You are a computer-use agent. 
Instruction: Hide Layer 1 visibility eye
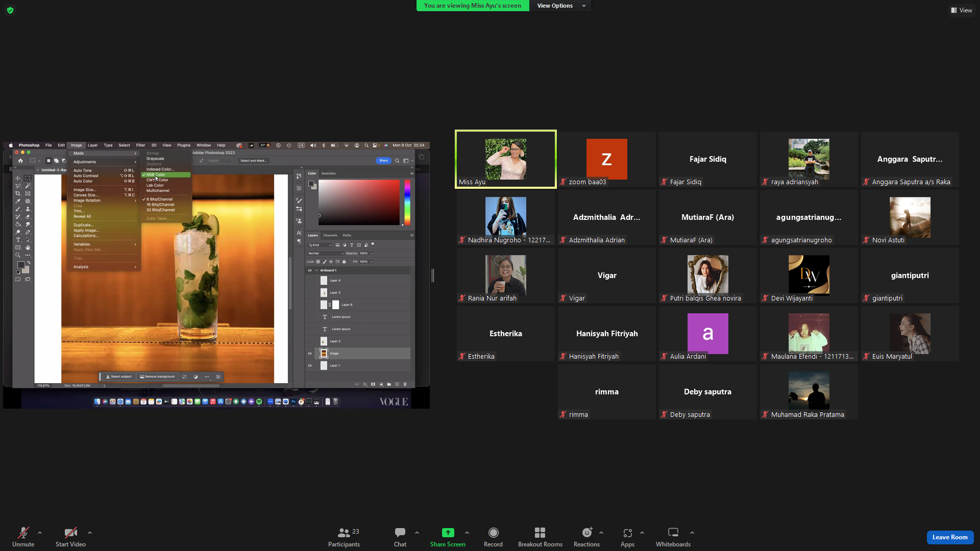tap(310, 365)
